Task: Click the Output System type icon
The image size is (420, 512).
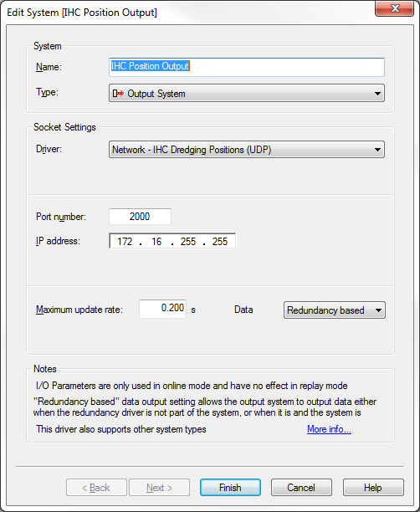Action: point(118,94)
